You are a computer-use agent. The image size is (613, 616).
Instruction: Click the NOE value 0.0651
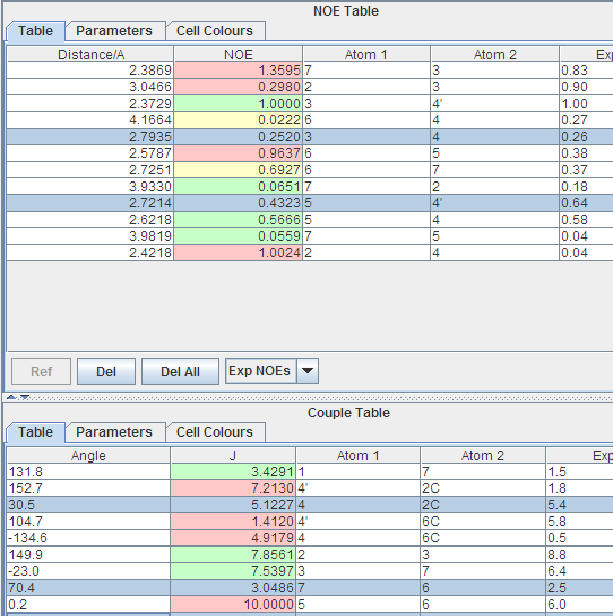(238, 186)
